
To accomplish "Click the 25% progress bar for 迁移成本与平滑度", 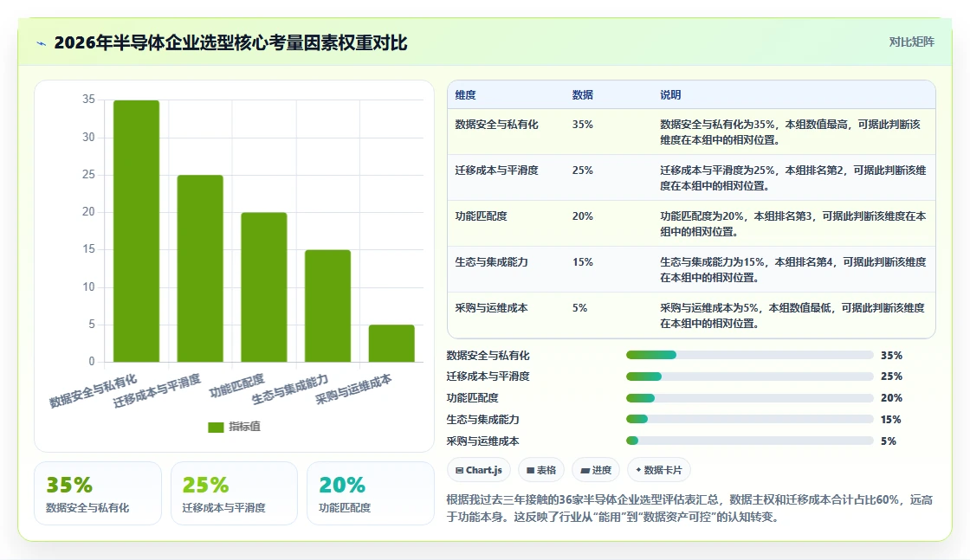I will pos(750,377).
